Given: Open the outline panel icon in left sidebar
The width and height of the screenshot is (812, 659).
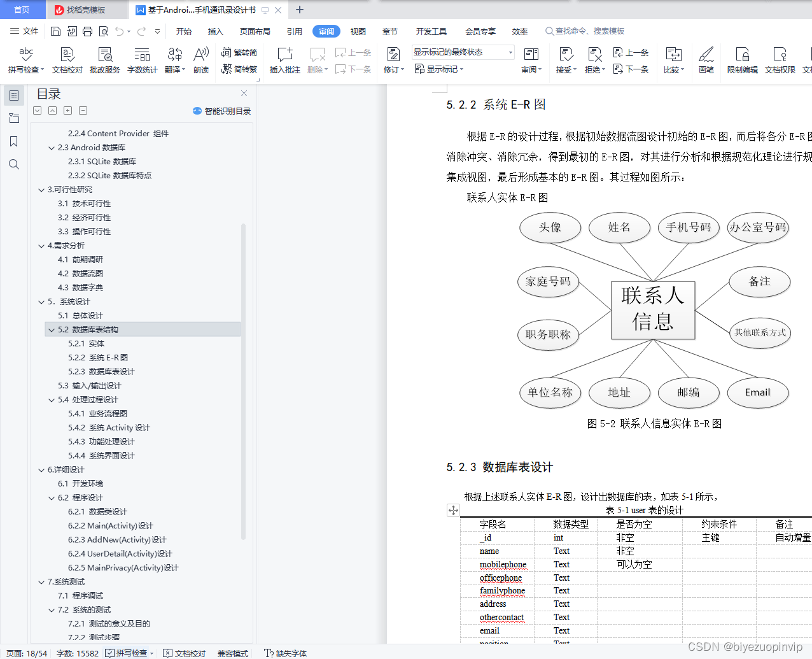Looking at the screenshot, I should point(14,96).
